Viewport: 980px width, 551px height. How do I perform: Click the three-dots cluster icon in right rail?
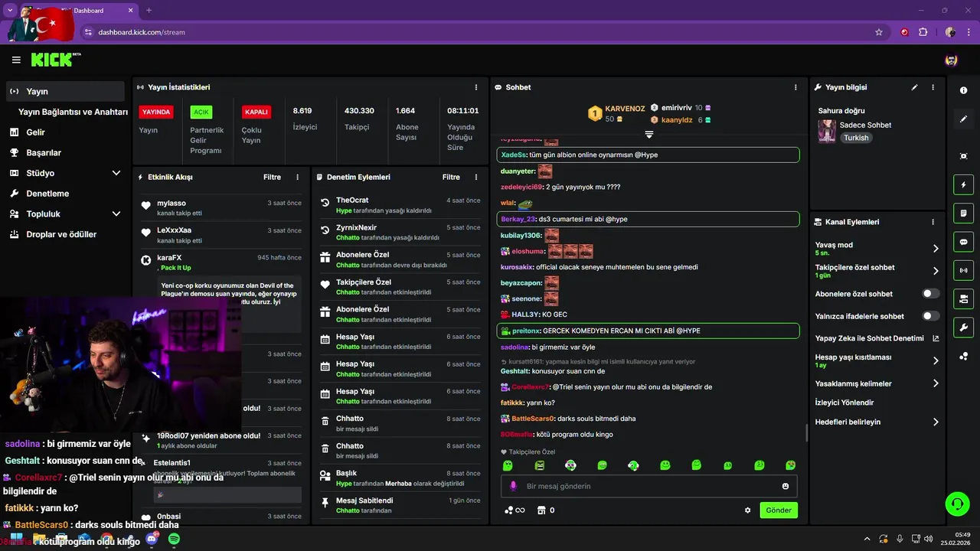click(x=963, y=356)
